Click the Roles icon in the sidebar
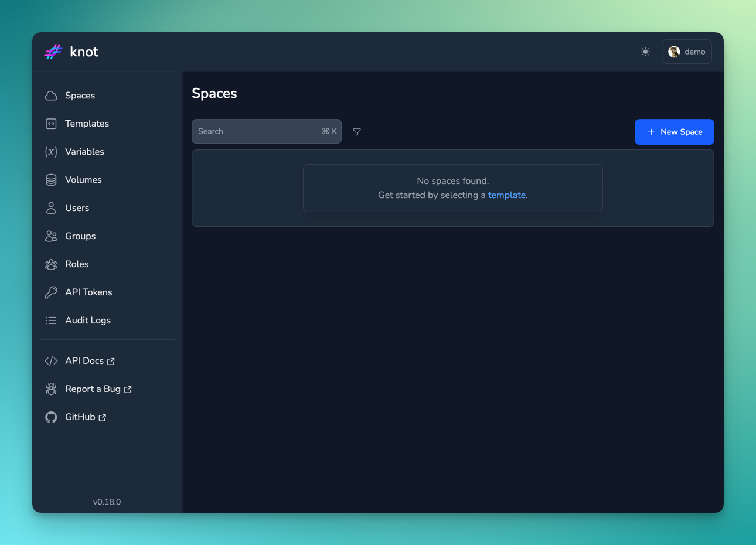The width and height of the screenshot is (756, 545). point(52,264)
